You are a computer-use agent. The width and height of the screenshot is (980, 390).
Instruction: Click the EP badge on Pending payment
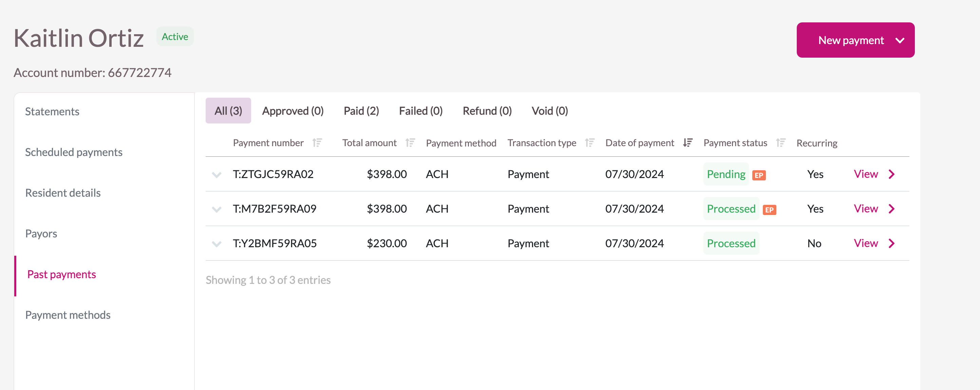click(759, 175)
